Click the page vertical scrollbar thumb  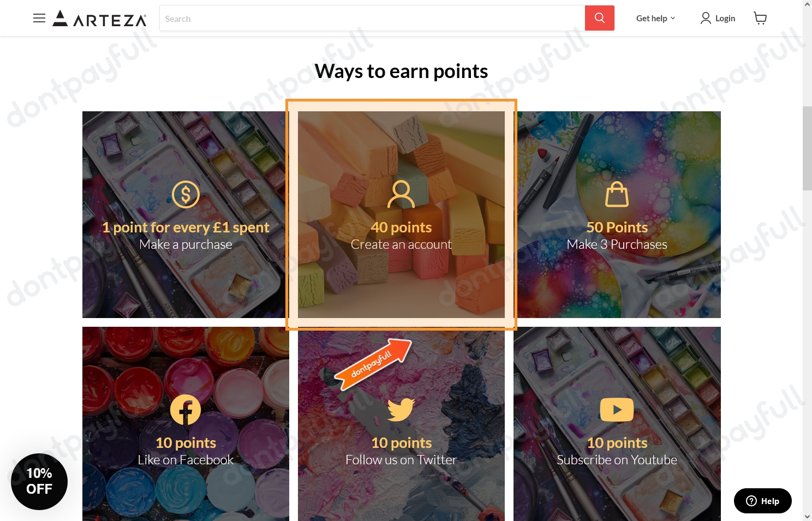pos(807,148)
